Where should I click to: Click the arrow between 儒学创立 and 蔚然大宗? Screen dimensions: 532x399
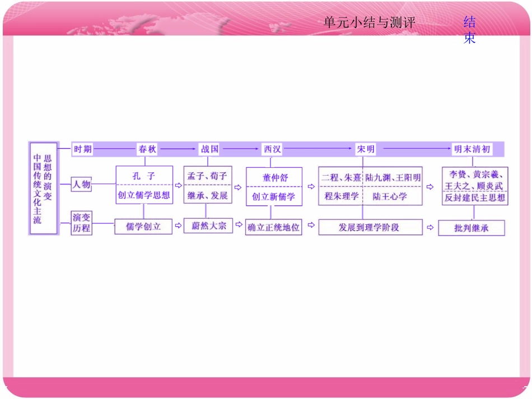coord(179,225)
